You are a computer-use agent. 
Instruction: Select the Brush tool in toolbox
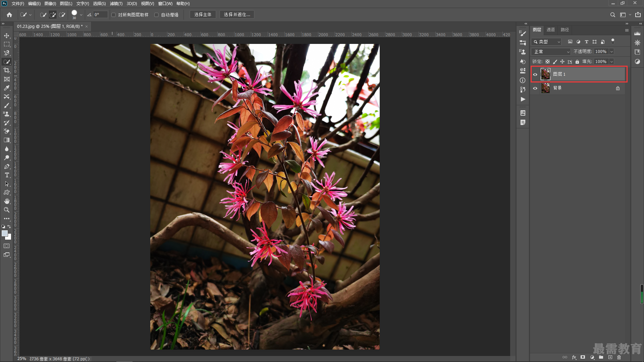pos(7,105)
